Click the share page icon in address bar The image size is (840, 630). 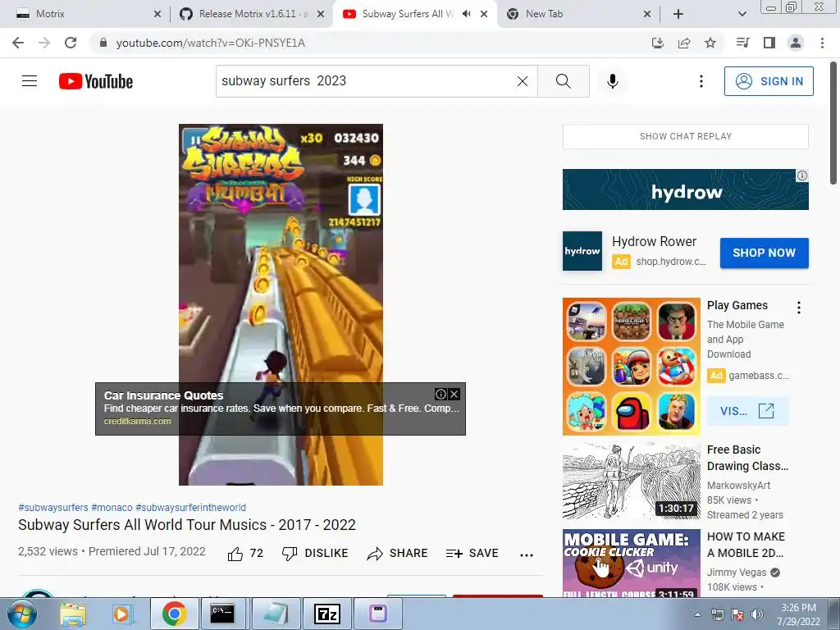point(684,43)
